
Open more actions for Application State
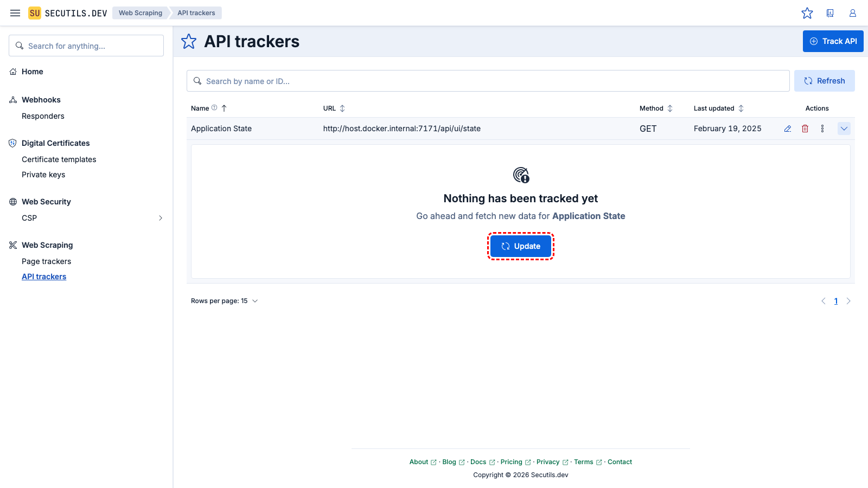click(822, 129)
